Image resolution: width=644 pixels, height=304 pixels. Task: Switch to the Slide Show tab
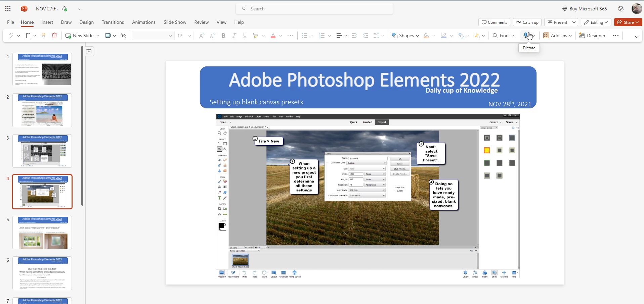click(x=175, y=22)
